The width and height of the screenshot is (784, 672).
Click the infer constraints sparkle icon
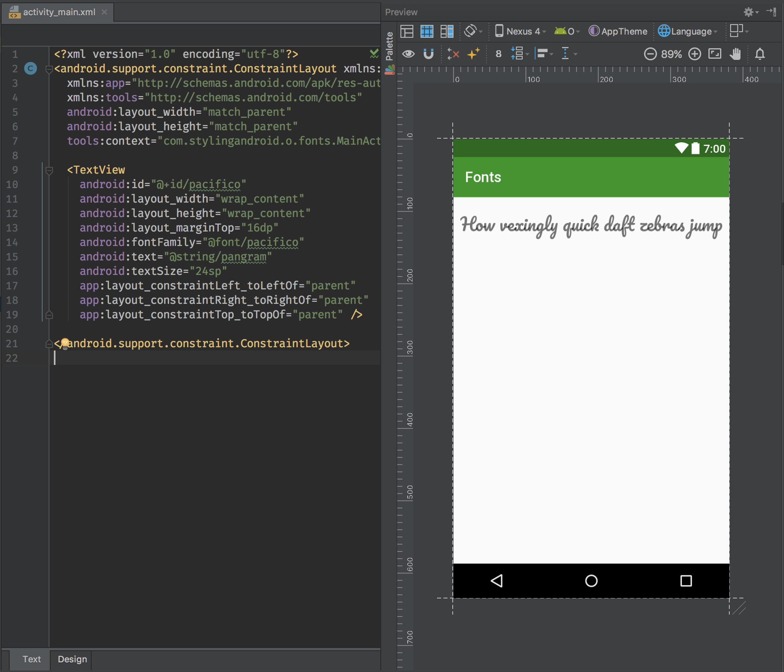pyautogui.click(x=473, y=54)
